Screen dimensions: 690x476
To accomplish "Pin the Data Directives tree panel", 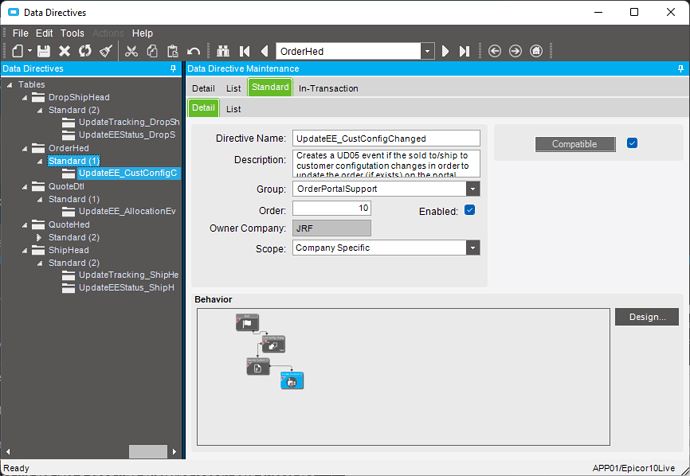I will coord(173,69).
